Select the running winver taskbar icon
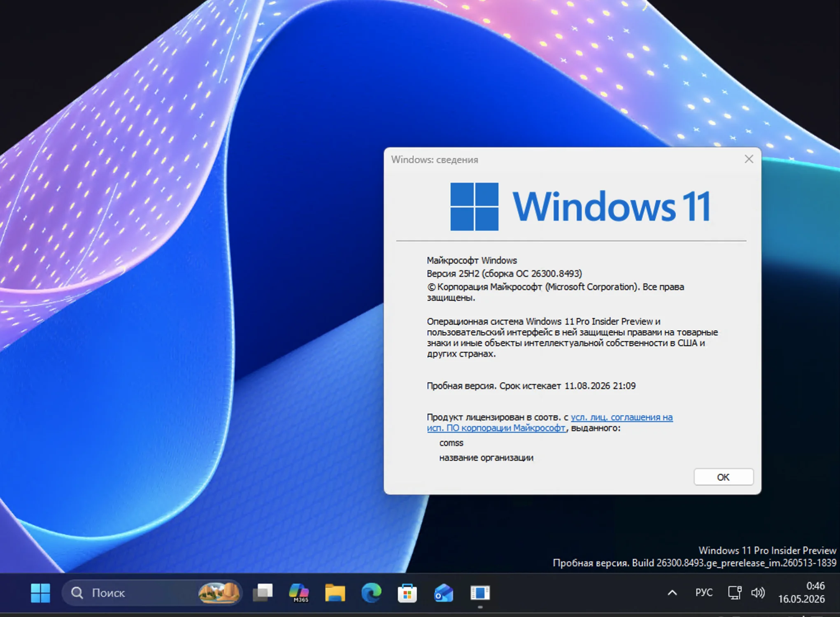This screenshot has width=840, height=617. [480, 593]
